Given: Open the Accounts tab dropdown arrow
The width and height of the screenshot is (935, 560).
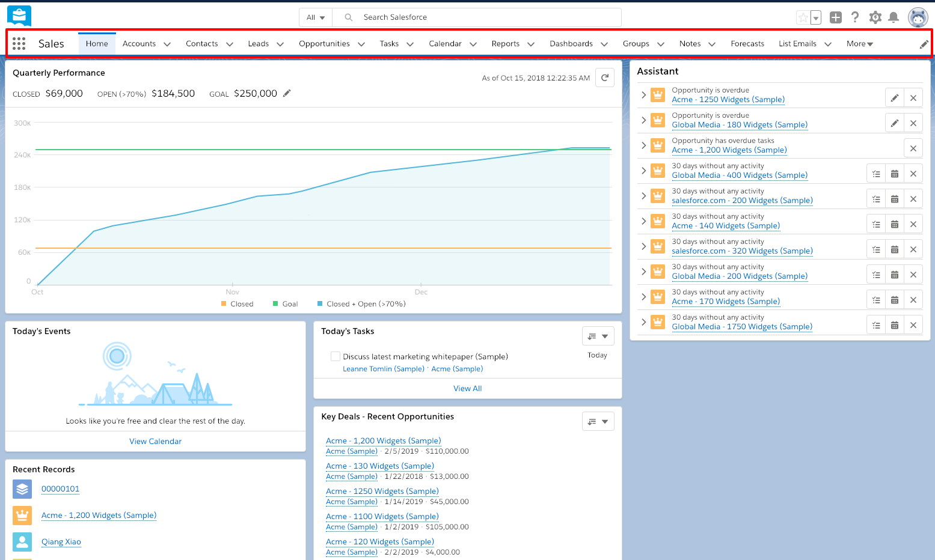Looking at the screenshot, I should click(167, 44).
